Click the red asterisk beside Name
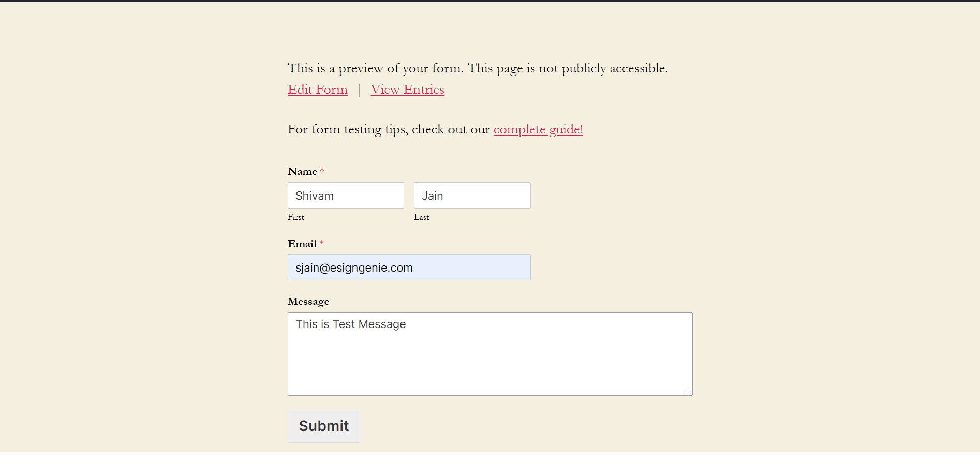This screenshot has height=476, width=980. point(322,170)
